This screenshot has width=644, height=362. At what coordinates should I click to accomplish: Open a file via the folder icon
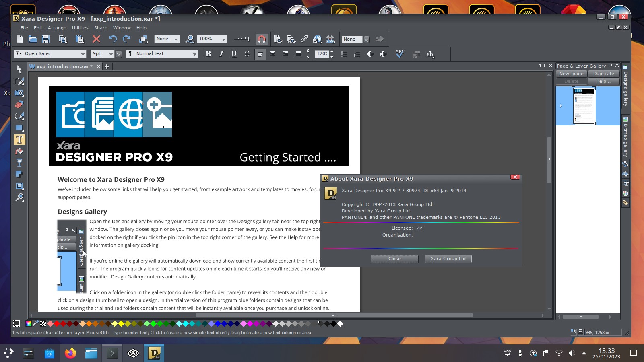click(33, 39)
